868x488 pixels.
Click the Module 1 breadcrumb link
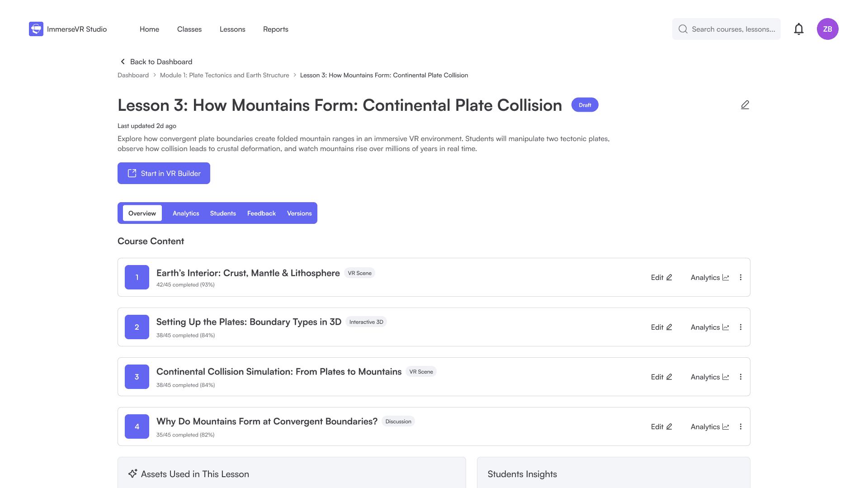click(224, 75)
